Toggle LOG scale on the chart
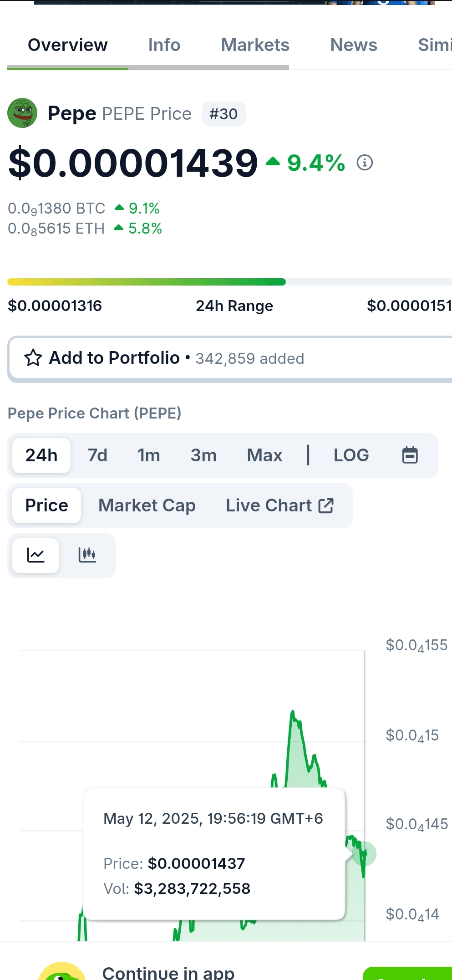Viewport: 452px width, 980px height. click(351, 455)
